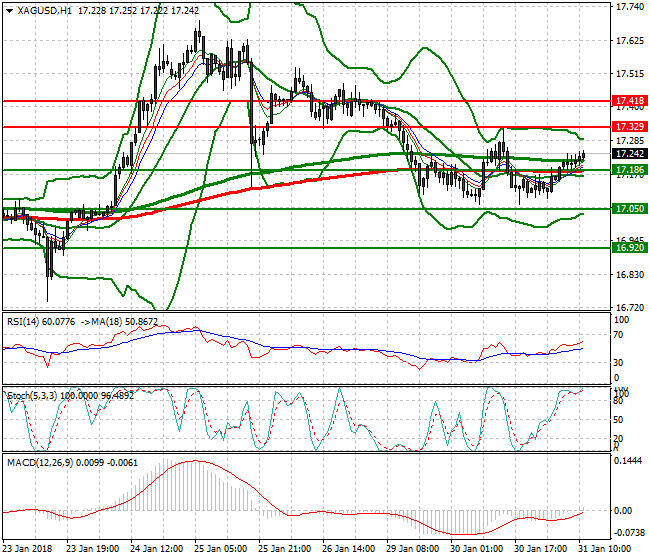
Task: Click the MACD scale value -0.0738
Action: pyautogui.click(x=628, y=533)
